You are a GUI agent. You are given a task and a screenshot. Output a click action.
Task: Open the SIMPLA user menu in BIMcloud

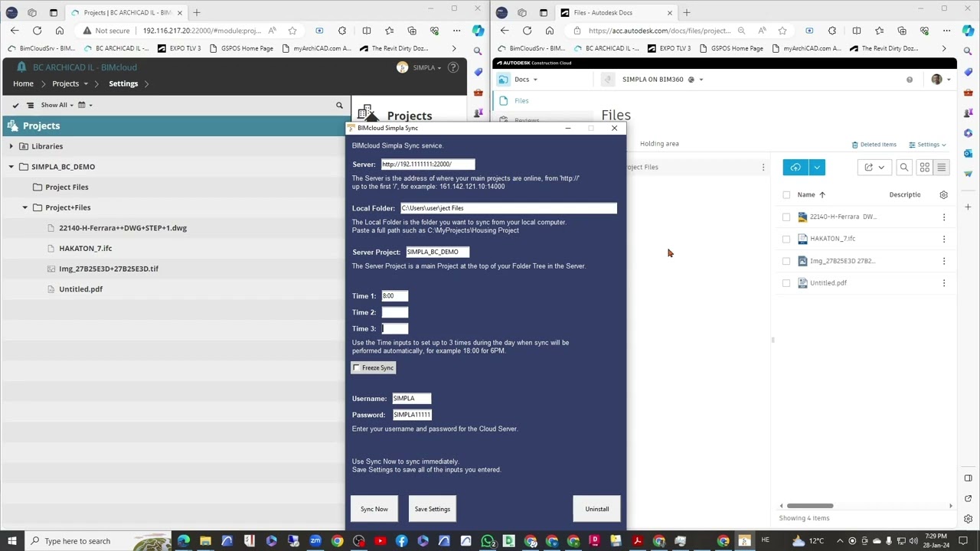click(x=418, y=67)
